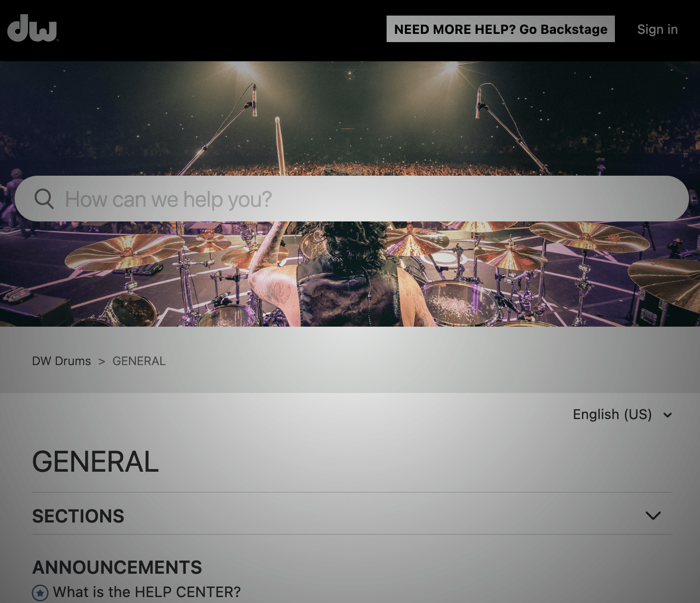This screenshot has height=603, width=700.
Task: Click the GENERAL page title
Action: [96, 462]
